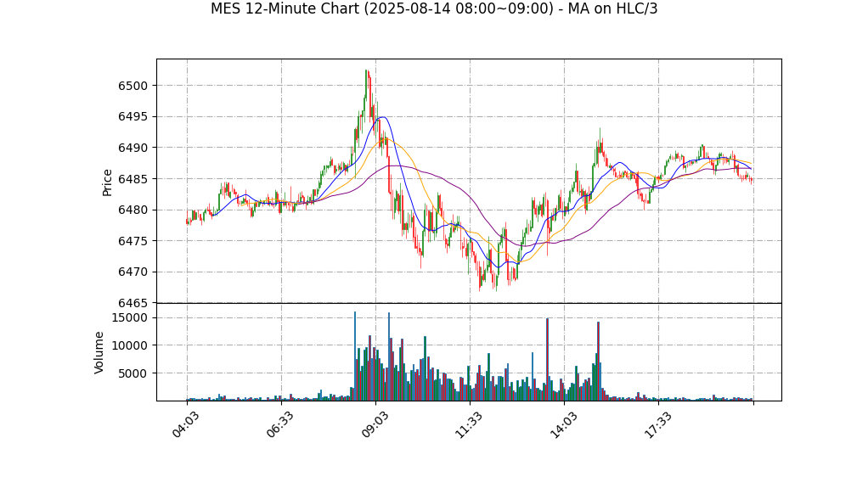Image resolution: width=868 pixels, height=488 pixels.
Task: Click the 15000 volume tick label
Action: click(x=130, y=317)
